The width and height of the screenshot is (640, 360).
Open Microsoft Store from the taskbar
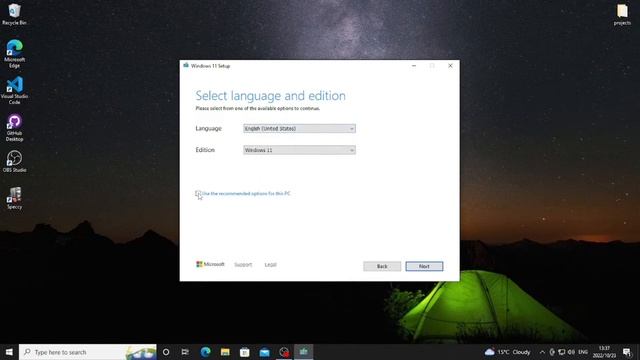(244, 352)
